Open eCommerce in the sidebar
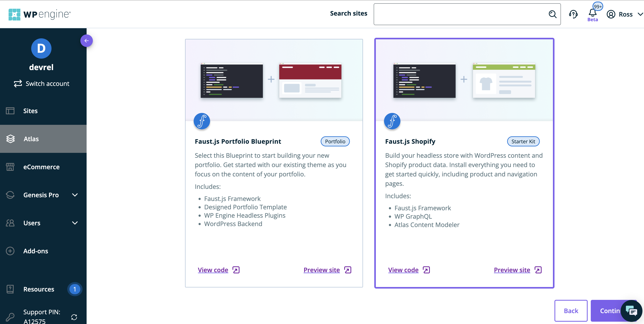644x324 pixels. click(x=41, y=167)
